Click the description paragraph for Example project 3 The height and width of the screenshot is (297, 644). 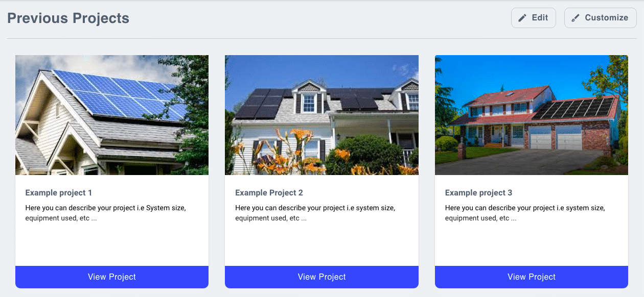click(525, 213)
